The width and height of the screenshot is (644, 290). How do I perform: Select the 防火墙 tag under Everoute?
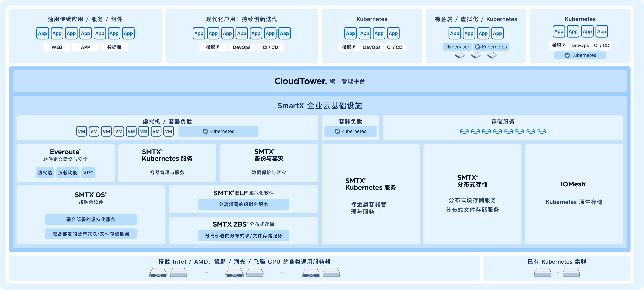(45, 173)
